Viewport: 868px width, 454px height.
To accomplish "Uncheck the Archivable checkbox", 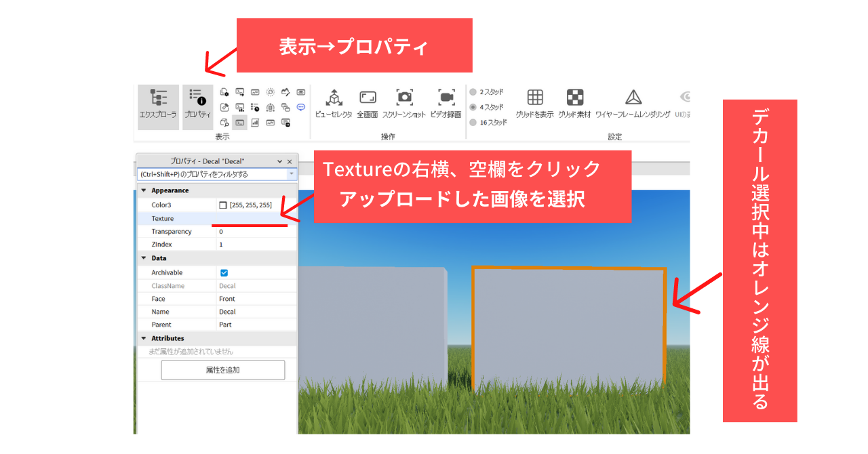I will click(x=224, y=273).
